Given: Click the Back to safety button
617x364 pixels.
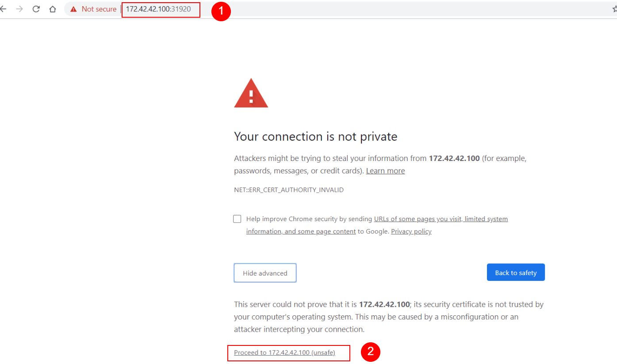Looking at the screenshot, I should [x=515, y=272].
